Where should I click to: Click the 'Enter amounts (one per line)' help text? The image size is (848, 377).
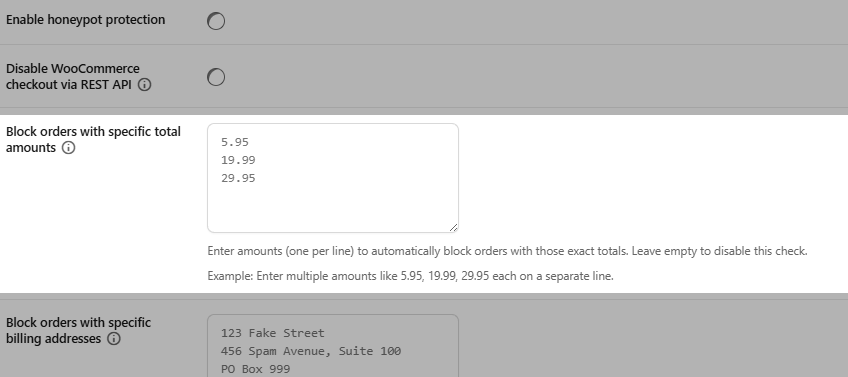pos(507,251)
